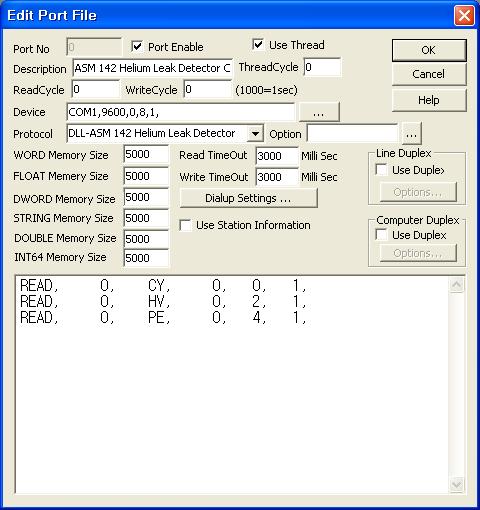This screenshot has width=480, height=510.
Task: Enable Use Station Information checkbox
Action: (185, 225)
